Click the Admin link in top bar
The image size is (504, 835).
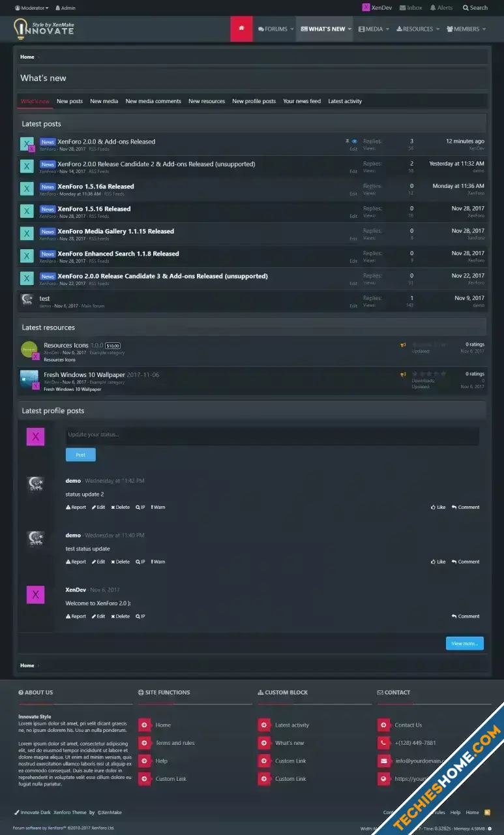coord(65,8)
